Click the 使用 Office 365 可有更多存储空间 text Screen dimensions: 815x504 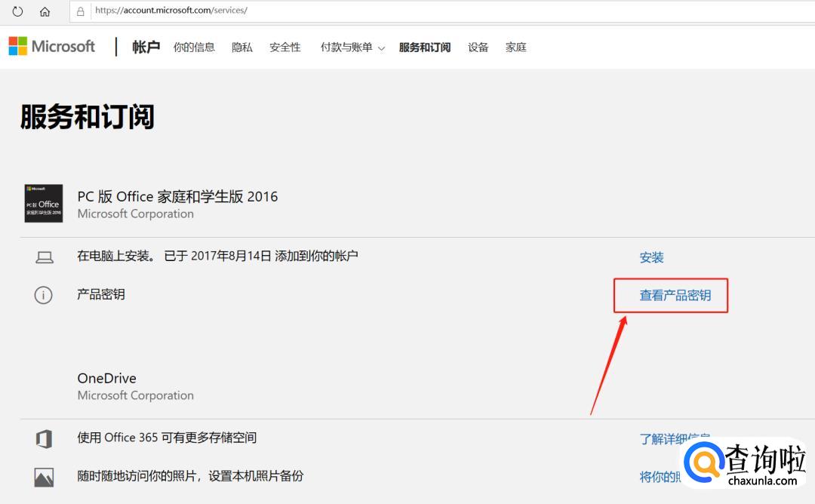coord(167,438)
